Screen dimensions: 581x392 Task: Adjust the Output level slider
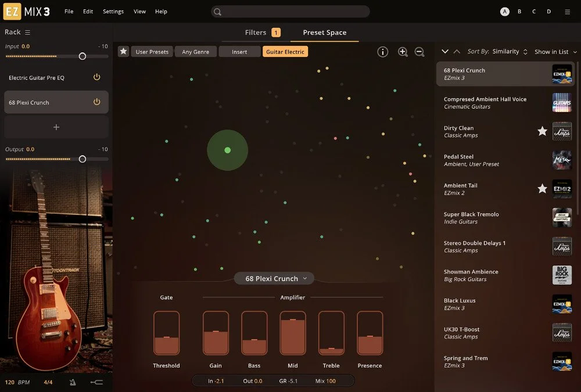(82, 159)
